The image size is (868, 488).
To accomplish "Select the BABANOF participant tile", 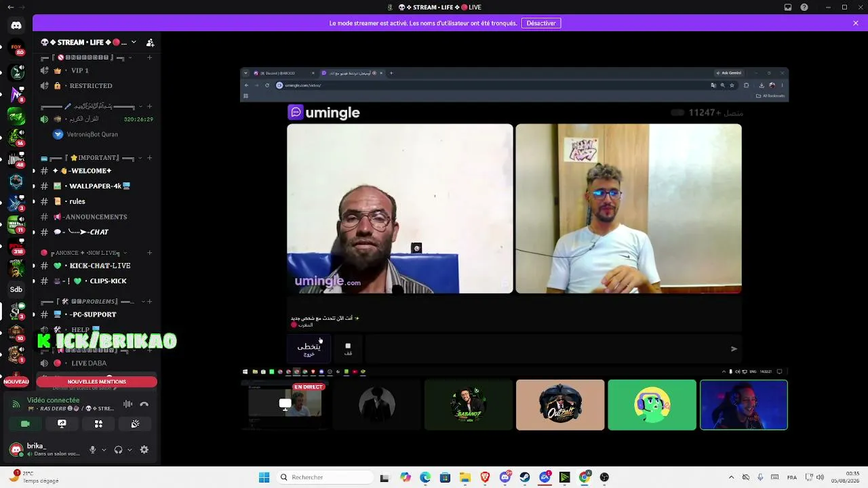I will (x=469, y=405).
